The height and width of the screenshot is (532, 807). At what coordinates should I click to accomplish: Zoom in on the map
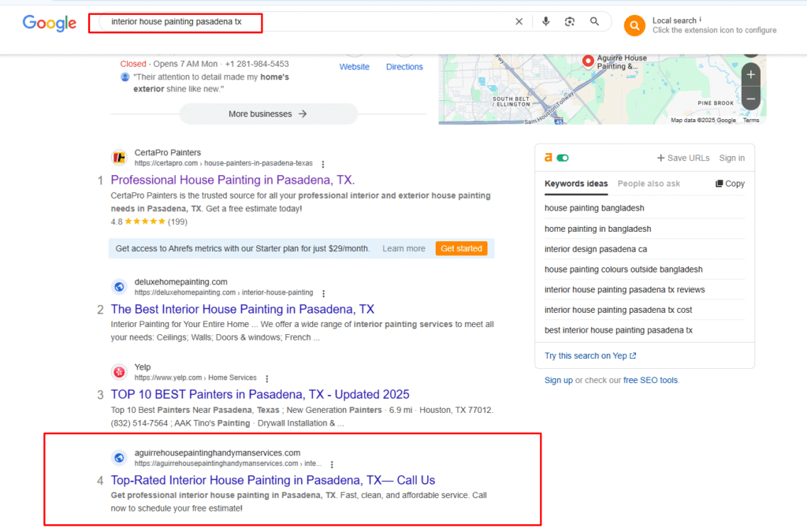click(x=751, y=75)
